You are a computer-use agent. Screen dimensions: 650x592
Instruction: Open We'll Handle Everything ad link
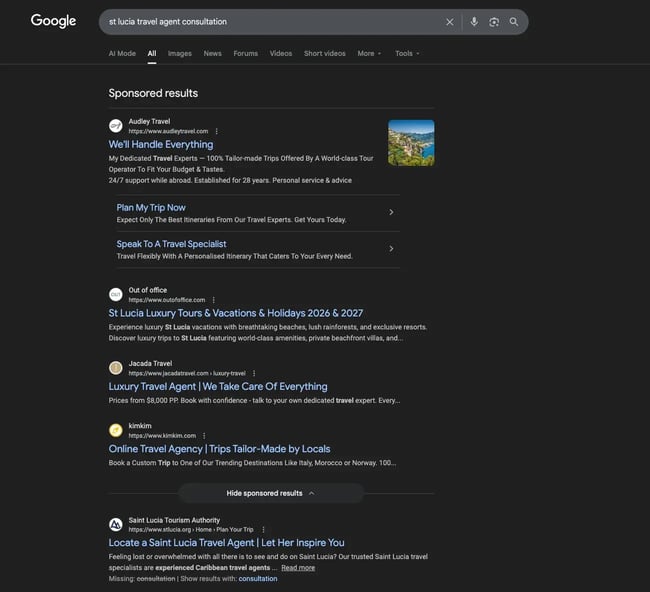click(161, 144)
